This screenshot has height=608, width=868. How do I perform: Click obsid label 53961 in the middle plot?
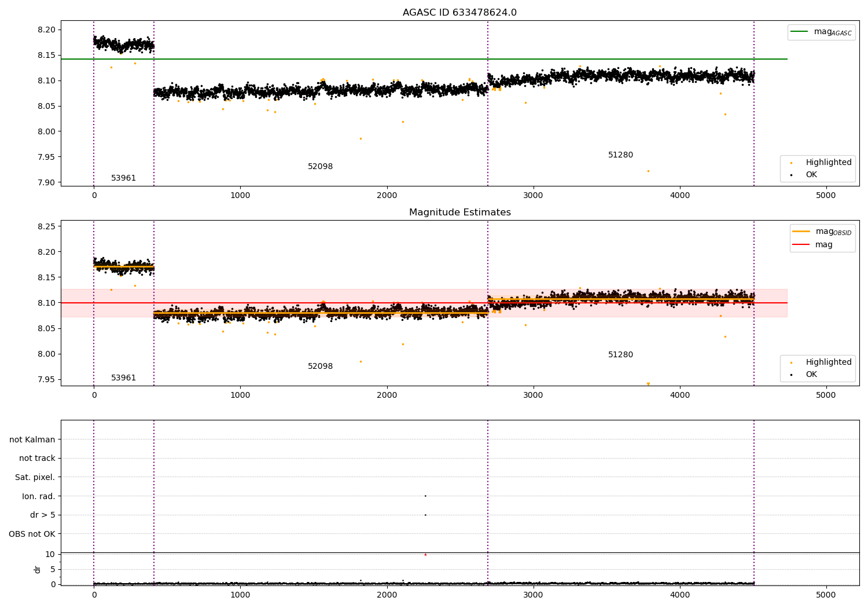point(123,378)
